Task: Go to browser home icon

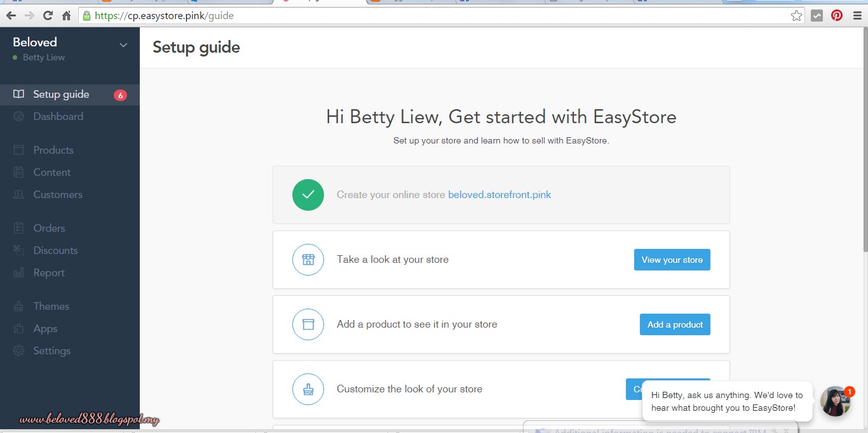Action: tap(66, 16)
